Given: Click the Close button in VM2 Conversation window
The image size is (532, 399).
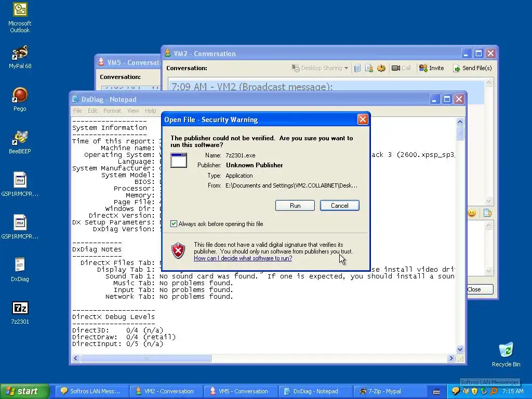Looking at the screenshot, I should (x=480, y=289).
